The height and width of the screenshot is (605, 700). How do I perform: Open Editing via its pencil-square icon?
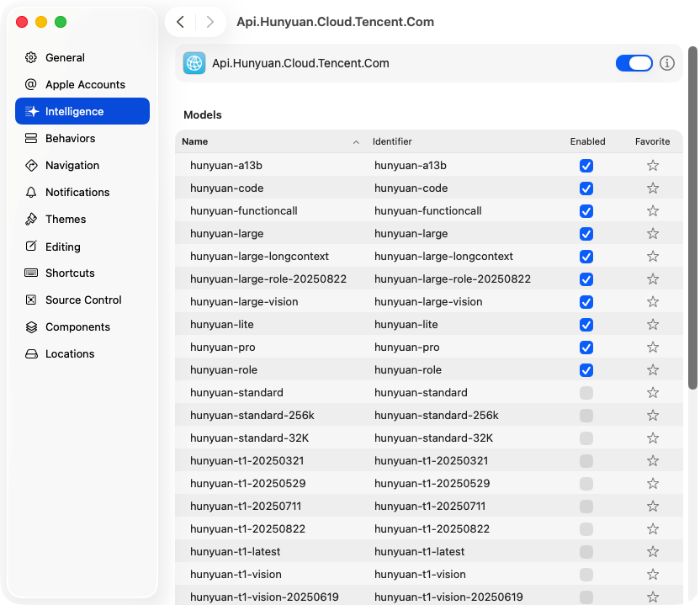point(31,246)
